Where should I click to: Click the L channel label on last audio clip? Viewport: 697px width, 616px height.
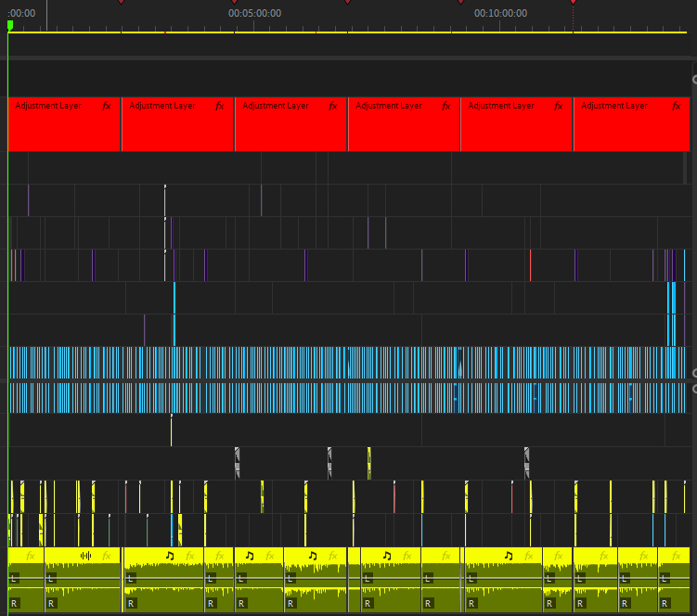pos(665,578)
